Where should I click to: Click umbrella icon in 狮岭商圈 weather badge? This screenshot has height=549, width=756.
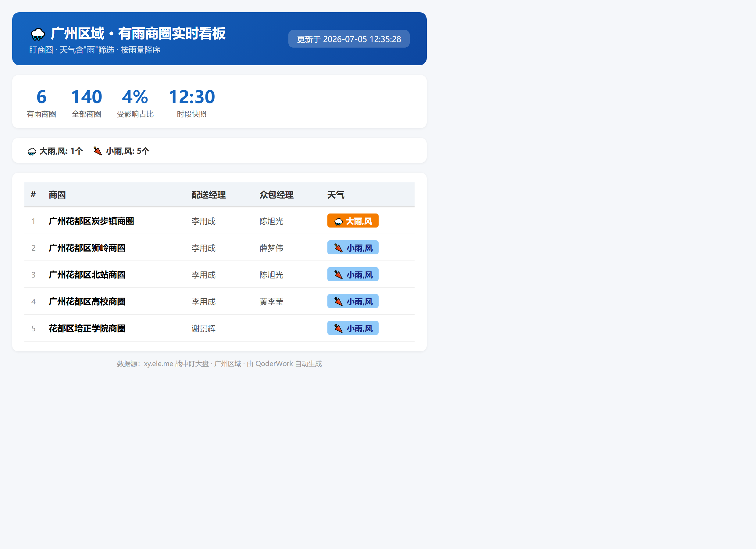coord(338,248)
